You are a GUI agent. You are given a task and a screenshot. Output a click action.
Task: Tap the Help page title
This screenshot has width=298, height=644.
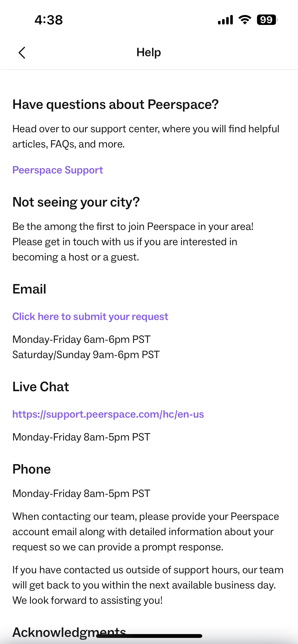pos(149,52)
